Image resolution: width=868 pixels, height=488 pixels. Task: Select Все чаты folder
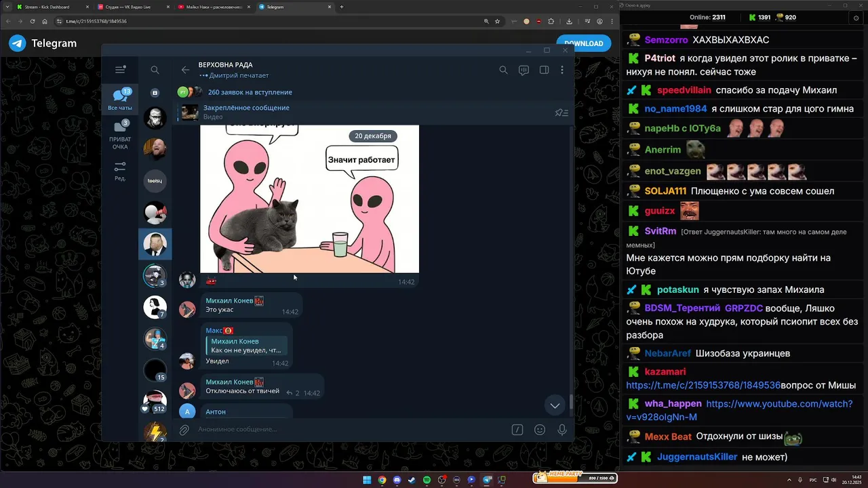[x=120, y=99]
